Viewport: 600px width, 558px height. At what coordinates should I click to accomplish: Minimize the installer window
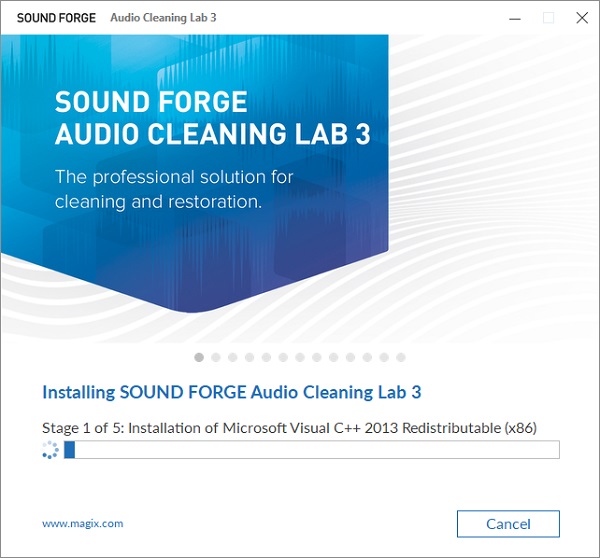(x=515, y=18)
